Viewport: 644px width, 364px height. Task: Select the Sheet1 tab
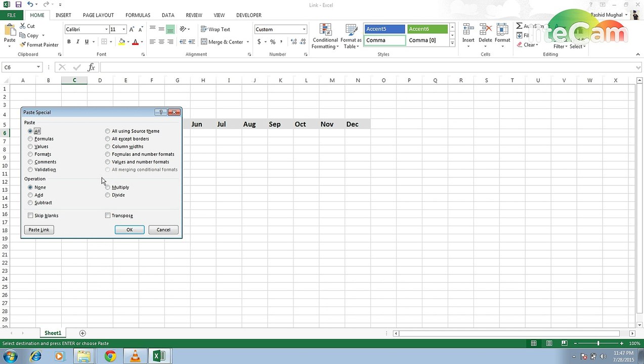(53, 333)
